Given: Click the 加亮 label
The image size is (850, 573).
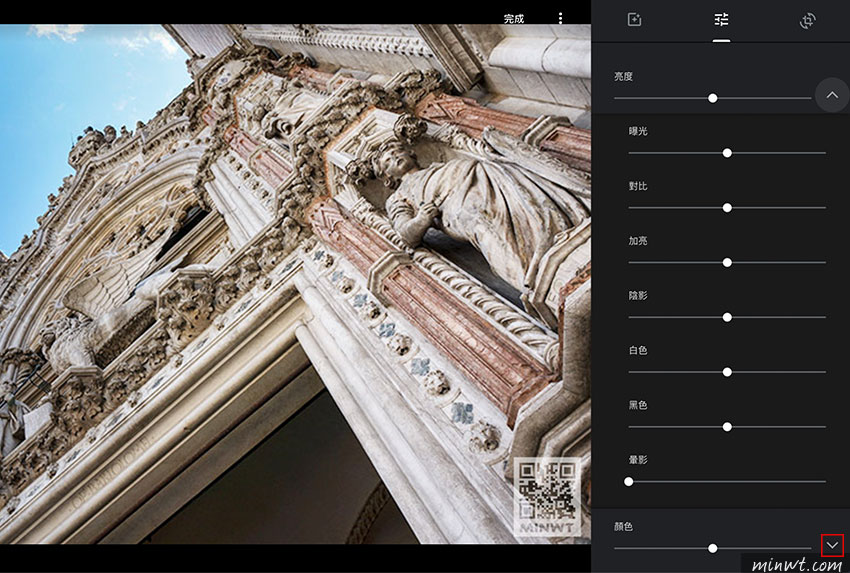Looking at the screenshot, I should tap(638, 241).
